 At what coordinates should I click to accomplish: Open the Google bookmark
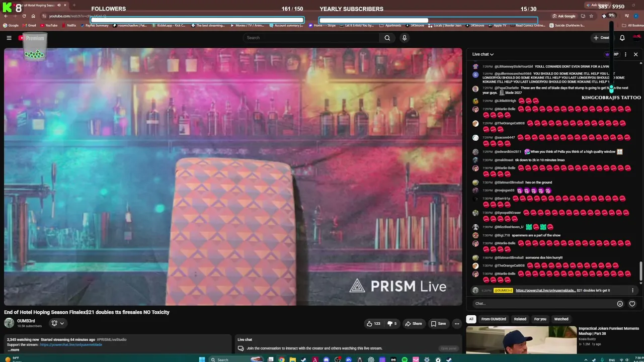[11, 25]
